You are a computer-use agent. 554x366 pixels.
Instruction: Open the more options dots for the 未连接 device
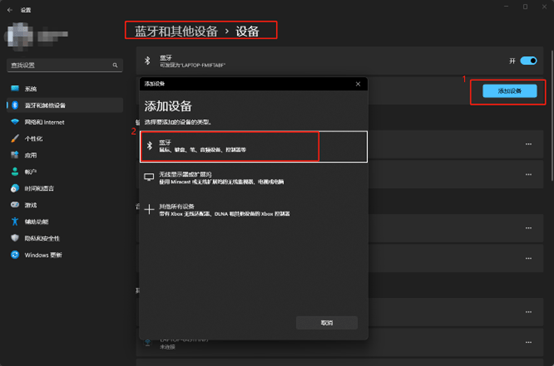click(529, 342)
